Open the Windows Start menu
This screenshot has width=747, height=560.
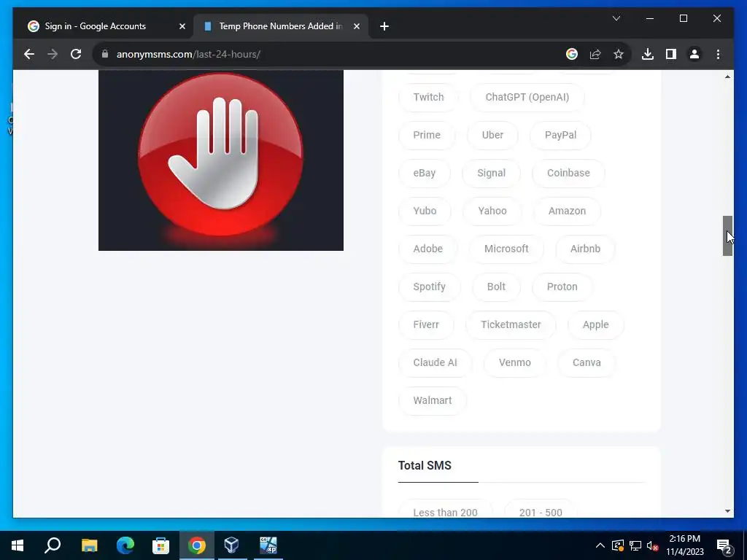18,545
